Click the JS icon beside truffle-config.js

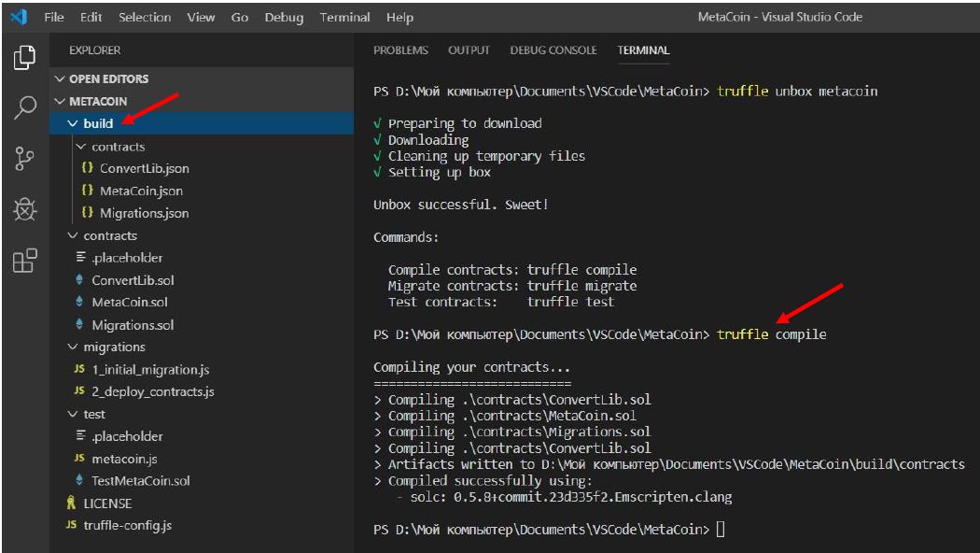(x=71, y=525)
